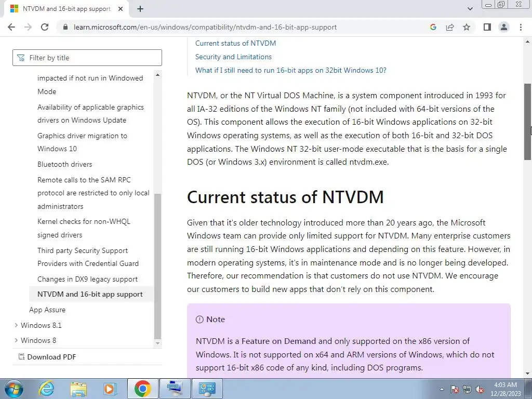This screenshot has height=399, width=532.
Task: Open Kernel checks for non-WHQL signed drivers
Action: pyautogui.click(x=84, y=229)
